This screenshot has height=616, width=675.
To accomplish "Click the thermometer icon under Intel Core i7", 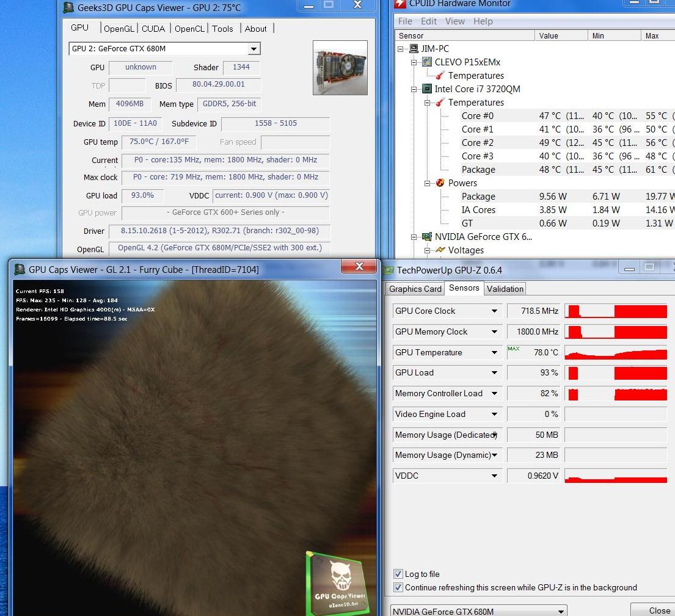I will click(x=440, y=103).
